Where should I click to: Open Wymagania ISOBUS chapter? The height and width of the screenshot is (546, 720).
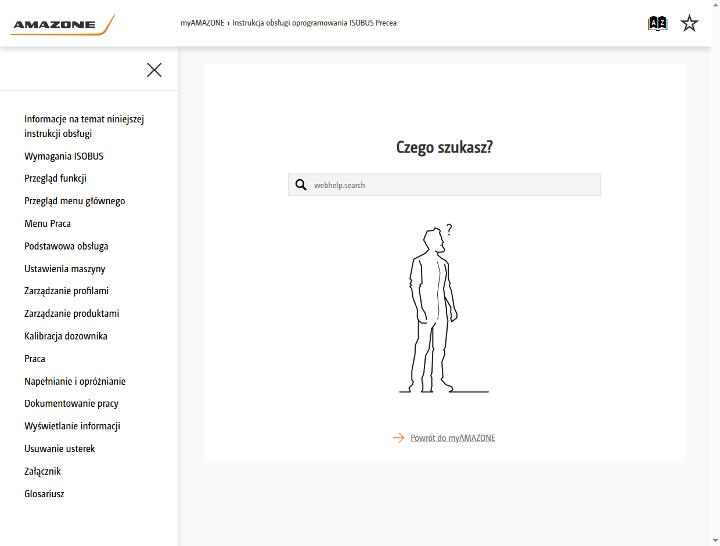(64, 156)
